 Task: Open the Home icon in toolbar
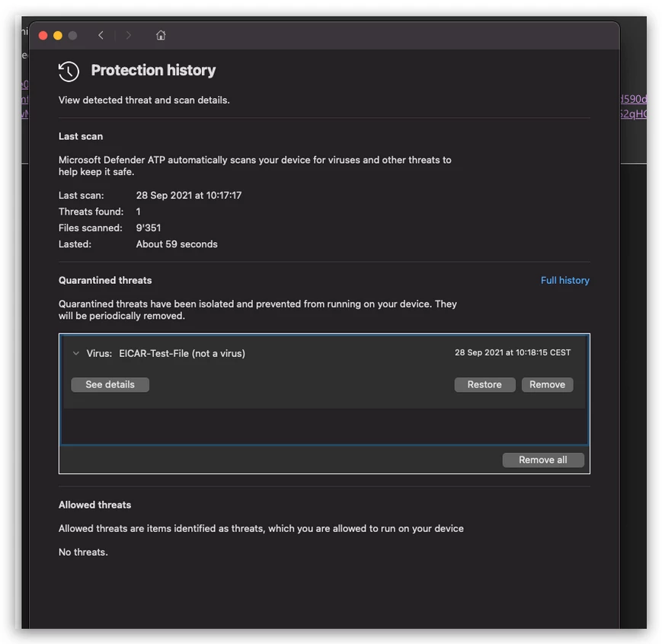pyautogui.click(x=161, y=36)
